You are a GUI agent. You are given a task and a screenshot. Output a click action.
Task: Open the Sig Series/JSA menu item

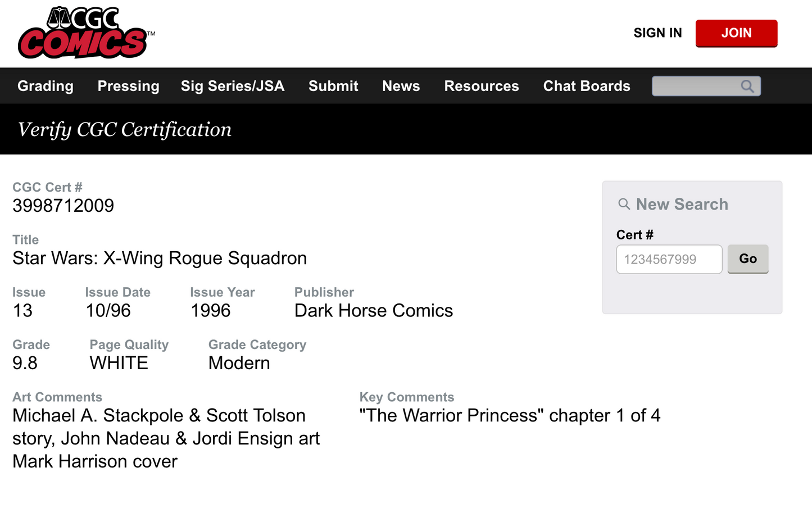point(233,86)
